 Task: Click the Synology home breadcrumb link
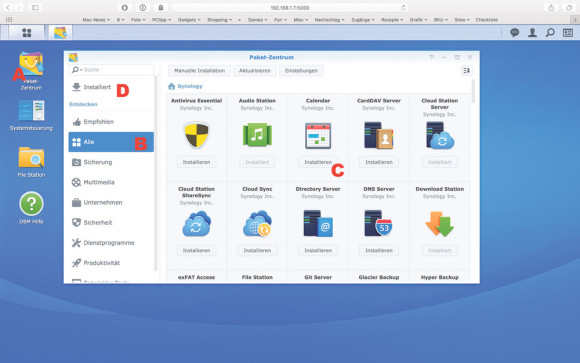189,86
